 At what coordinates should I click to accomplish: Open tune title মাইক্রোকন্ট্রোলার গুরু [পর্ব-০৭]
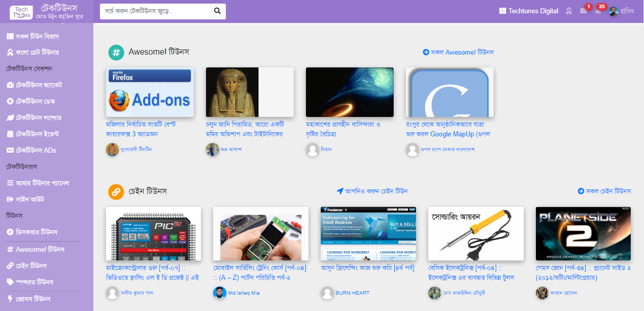(153, 273)
